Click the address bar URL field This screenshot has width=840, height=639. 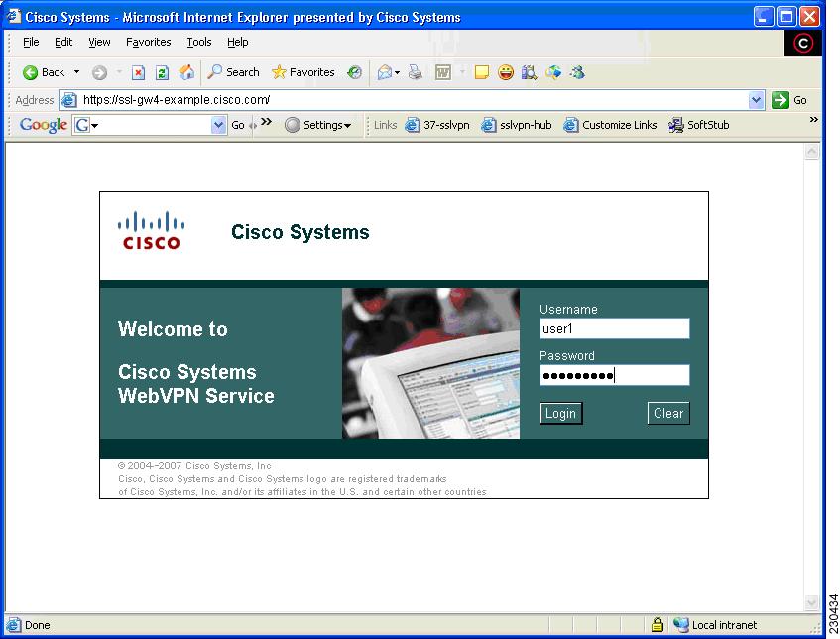412,100
